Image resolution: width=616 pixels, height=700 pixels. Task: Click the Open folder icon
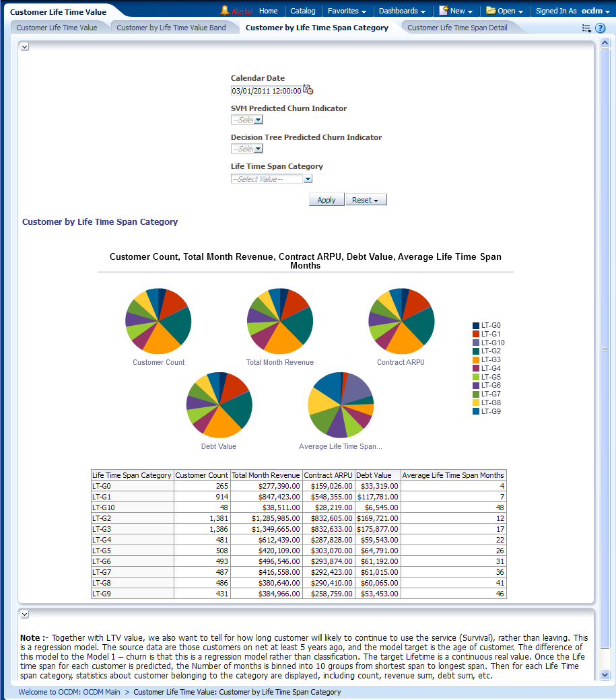click(x=491, y=11)
